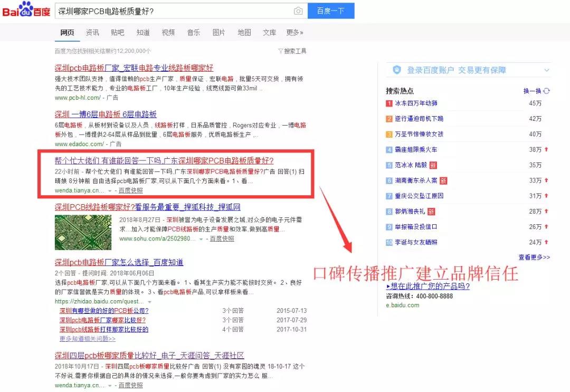Open the 更多知道相关问题>> link
The height and width of the screenshot is (392, 570).
coord(87,339)
